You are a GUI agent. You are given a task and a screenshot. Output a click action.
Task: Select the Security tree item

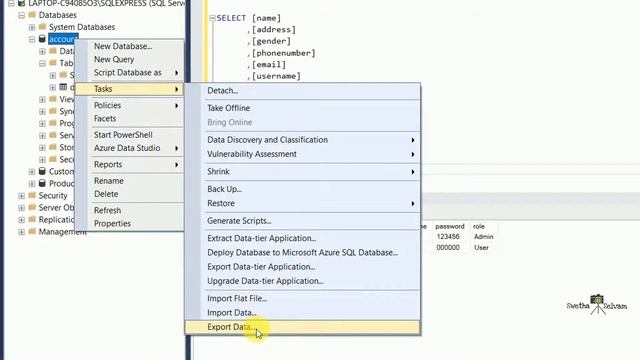(x=53, y=196)
